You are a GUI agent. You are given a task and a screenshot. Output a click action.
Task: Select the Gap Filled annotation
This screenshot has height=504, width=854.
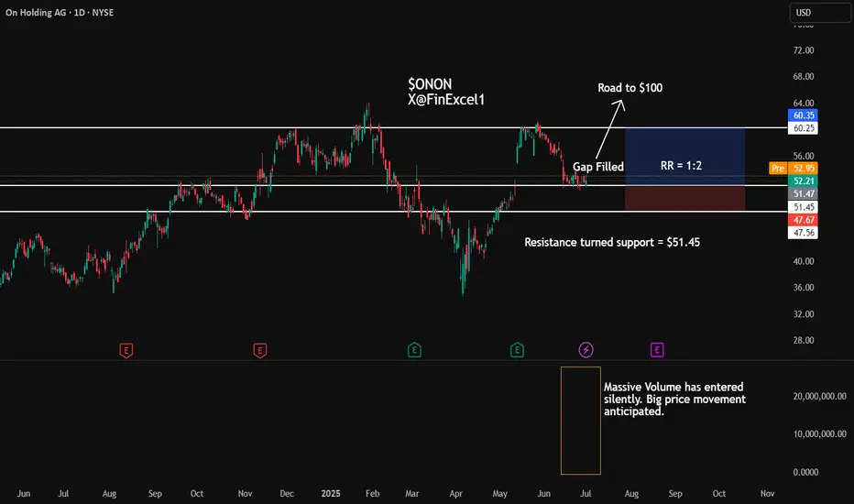coord(598,167)
